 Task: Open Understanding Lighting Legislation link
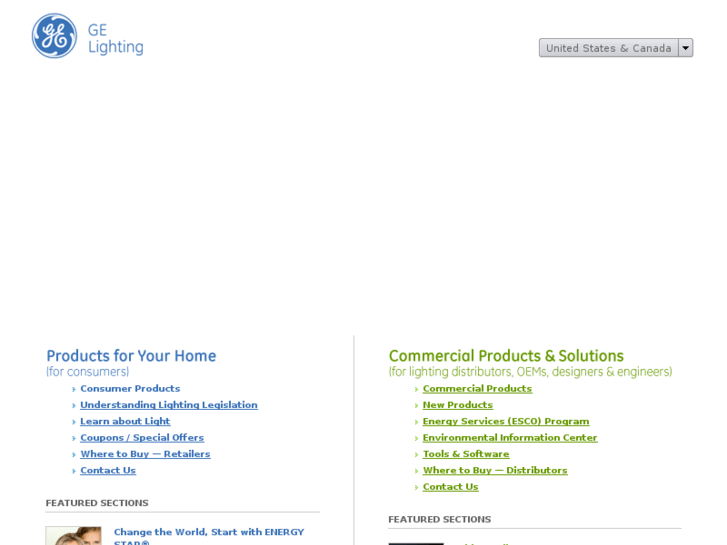tap(168, 405)
